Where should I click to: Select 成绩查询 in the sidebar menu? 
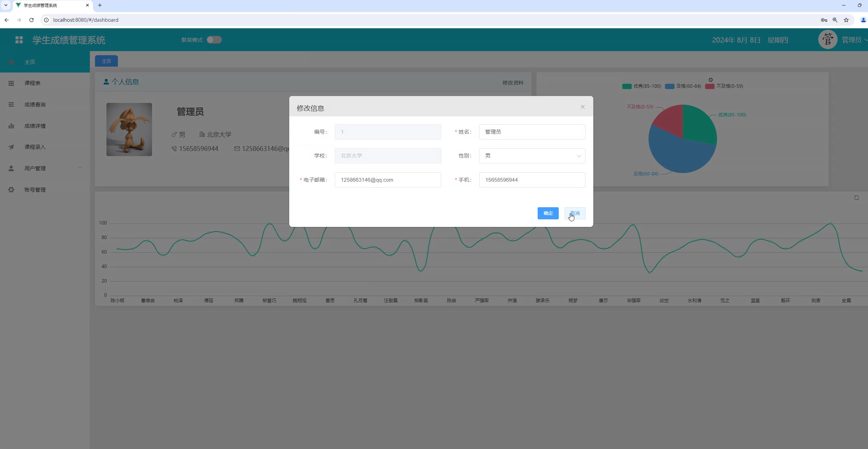point(35,105)
